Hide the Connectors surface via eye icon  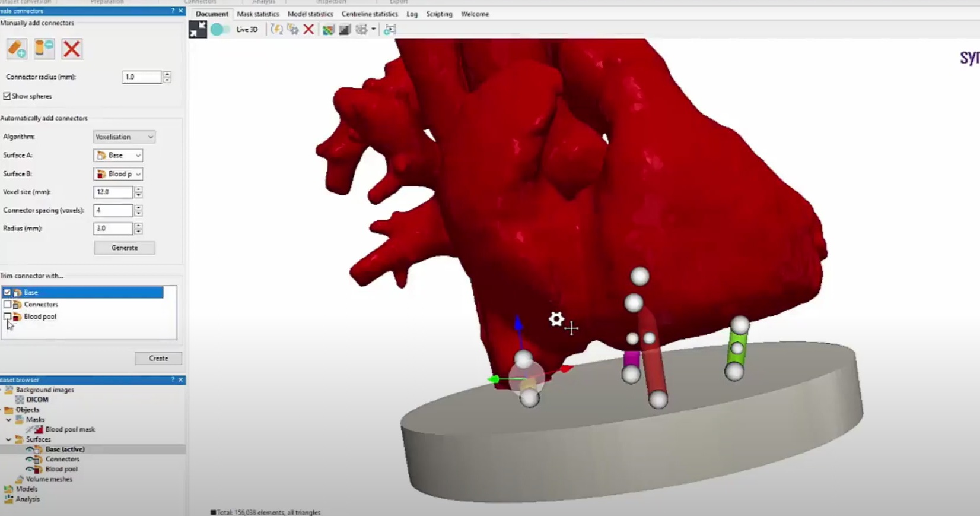pos(30,459)
